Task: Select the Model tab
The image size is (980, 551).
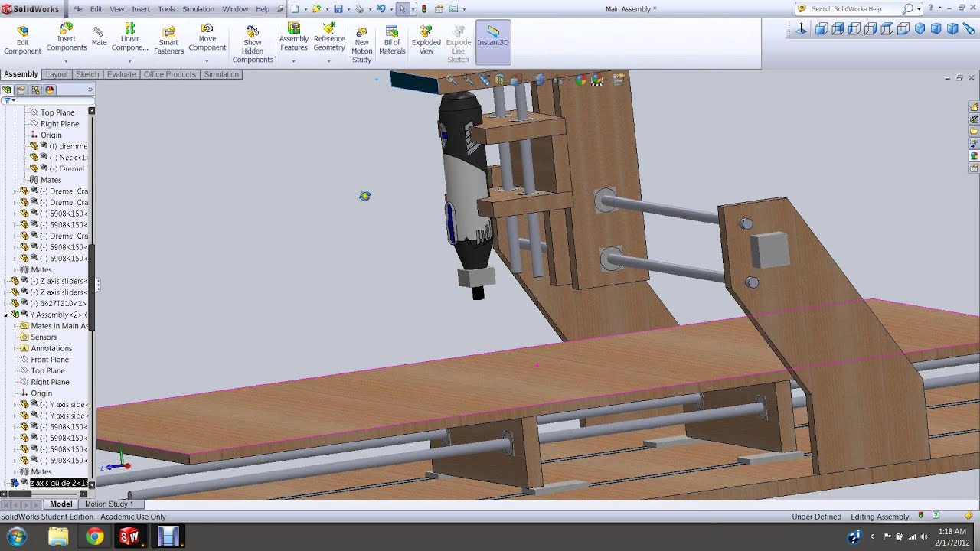Action: coord(61,504)
